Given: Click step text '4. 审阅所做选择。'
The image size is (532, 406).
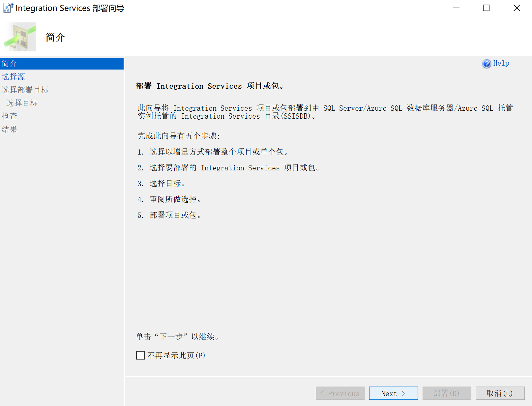Looking at the screenshot, I should coord(169,199).
